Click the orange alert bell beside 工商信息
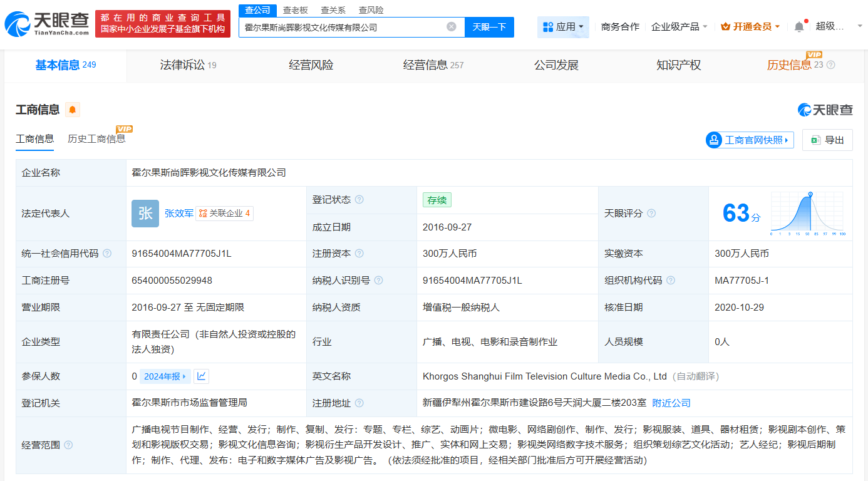Screen dimensions: 868x481 point(73,110)
